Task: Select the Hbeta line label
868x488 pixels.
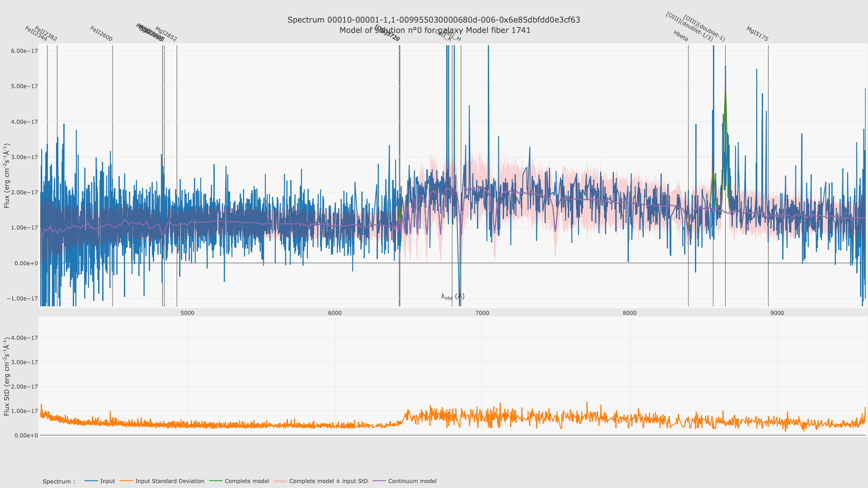Action: pyautogui.click(x=680, y=36)
